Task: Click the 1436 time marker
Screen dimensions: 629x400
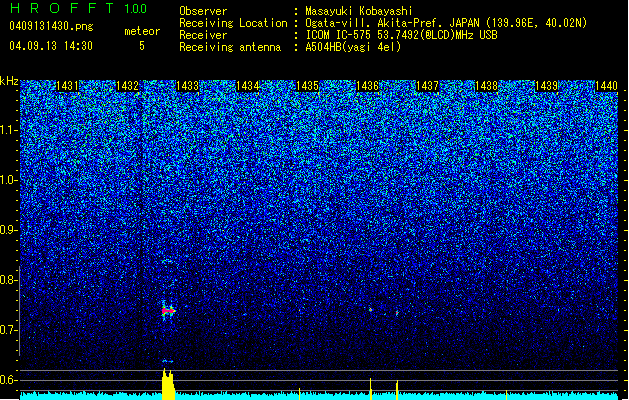Action: click(x=367, y=86)
